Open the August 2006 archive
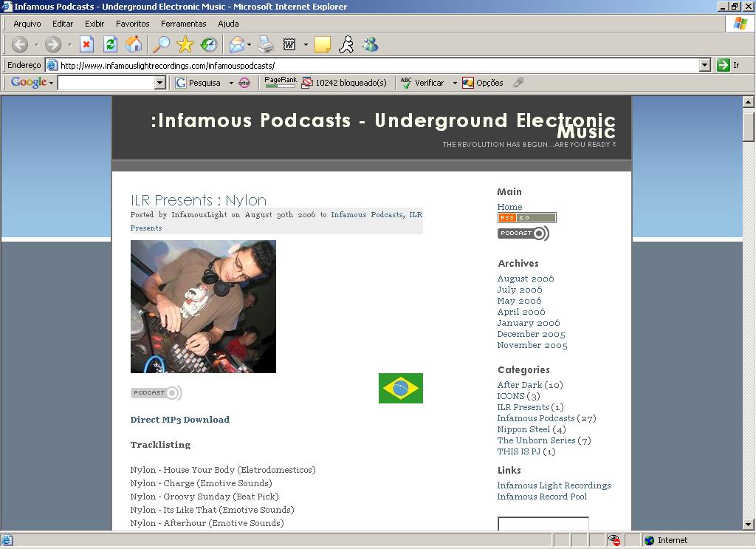 pos(526,279)
